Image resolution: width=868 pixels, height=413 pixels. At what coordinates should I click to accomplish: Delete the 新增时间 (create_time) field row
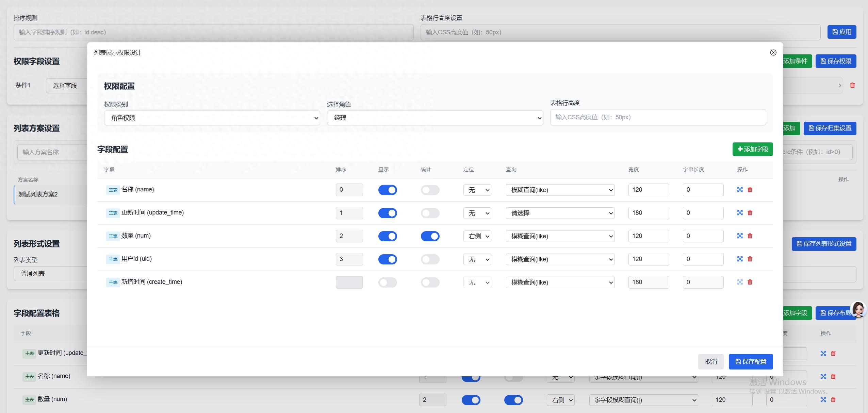(x=750, y=282)
